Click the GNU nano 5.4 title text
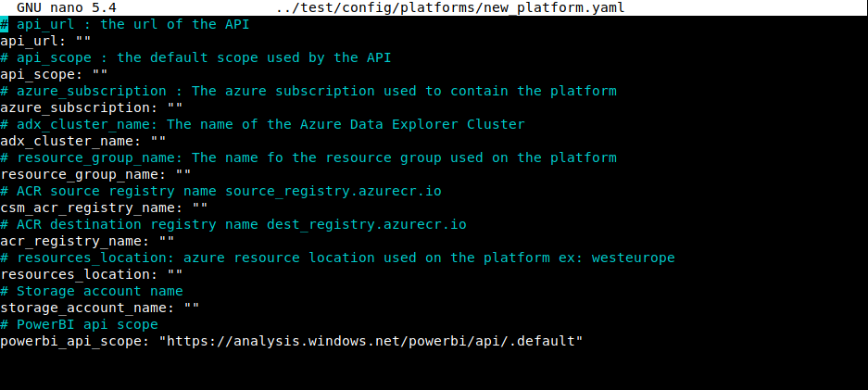Viewport: 868px width, 390px height. coord(66,7)
